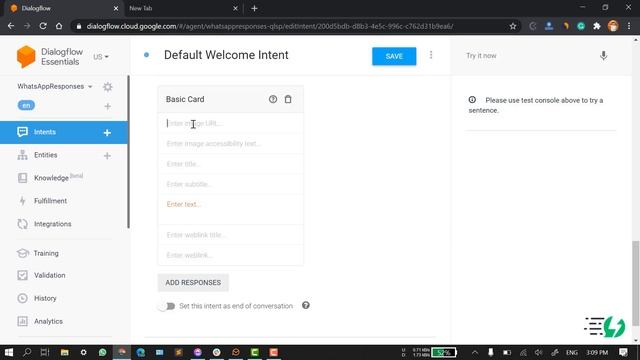Image resolution: width=640 pixels, height=360 pixels.
Task: Open WhatsApp from the taskbar
Action: 102,352
